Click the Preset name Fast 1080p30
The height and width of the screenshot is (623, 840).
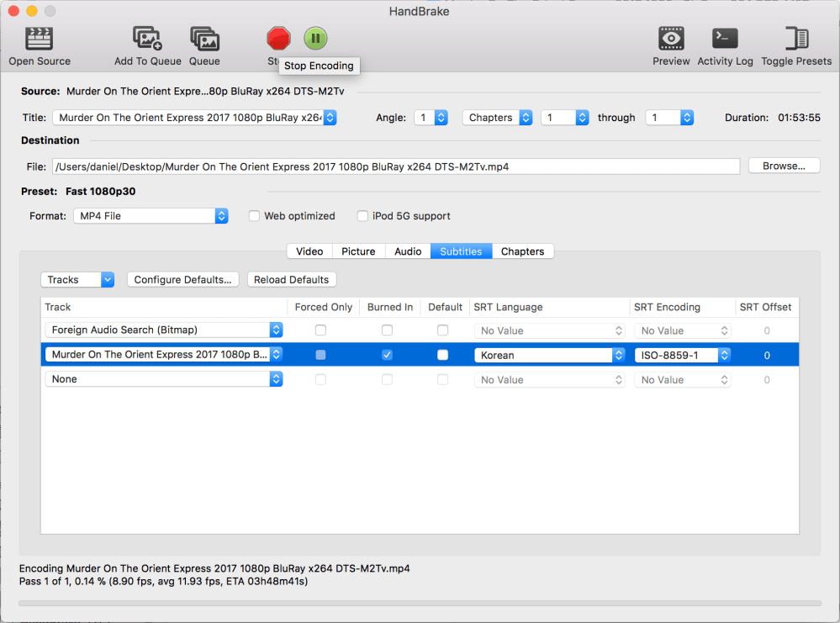[x=101, y=191]
